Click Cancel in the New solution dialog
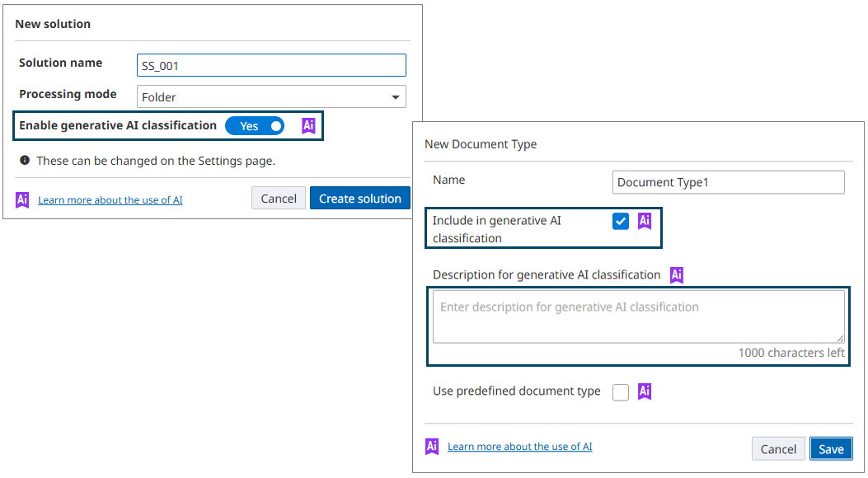Viewport: 868px width, 478px height. pyautogui.click(x=278, y=198)
